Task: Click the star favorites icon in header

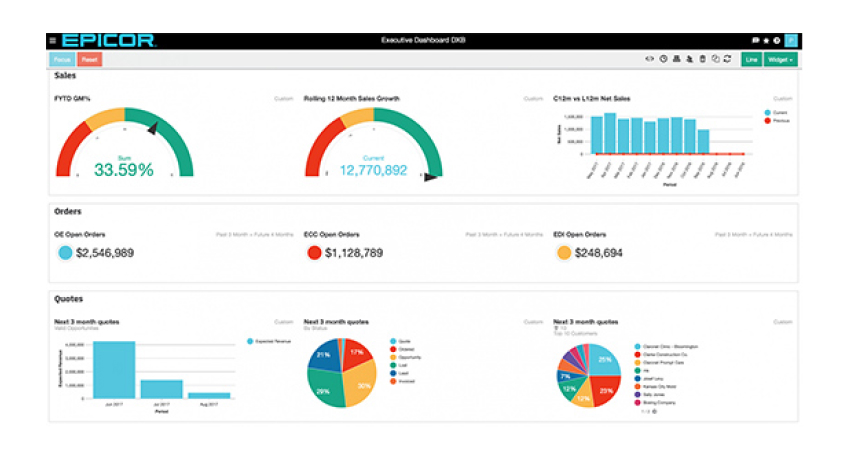Action: coord(766,40)
